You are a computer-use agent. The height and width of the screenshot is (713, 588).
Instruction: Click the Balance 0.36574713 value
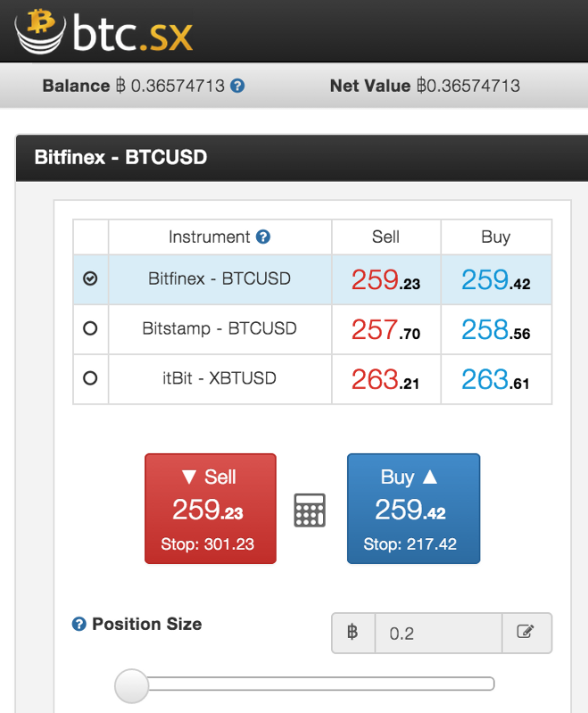click(170, 86)
